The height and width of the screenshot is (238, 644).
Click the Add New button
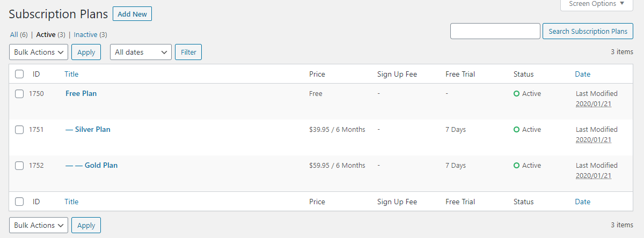pos(132,14)
